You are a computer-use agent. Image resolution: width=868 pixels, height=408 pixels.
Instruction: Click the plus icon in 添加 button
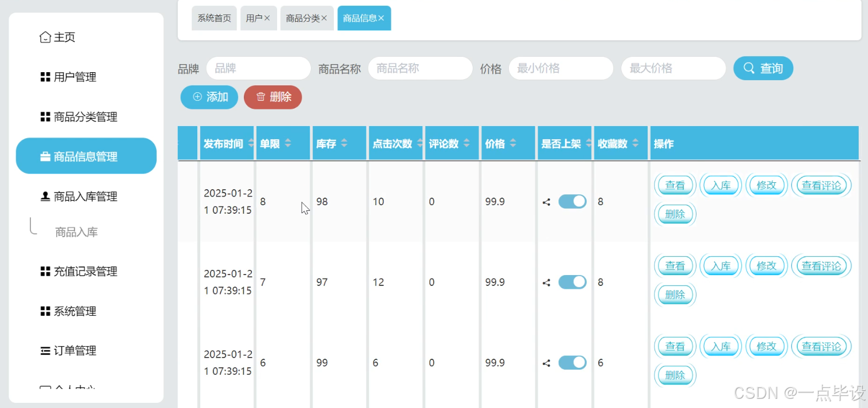[197, 97]
